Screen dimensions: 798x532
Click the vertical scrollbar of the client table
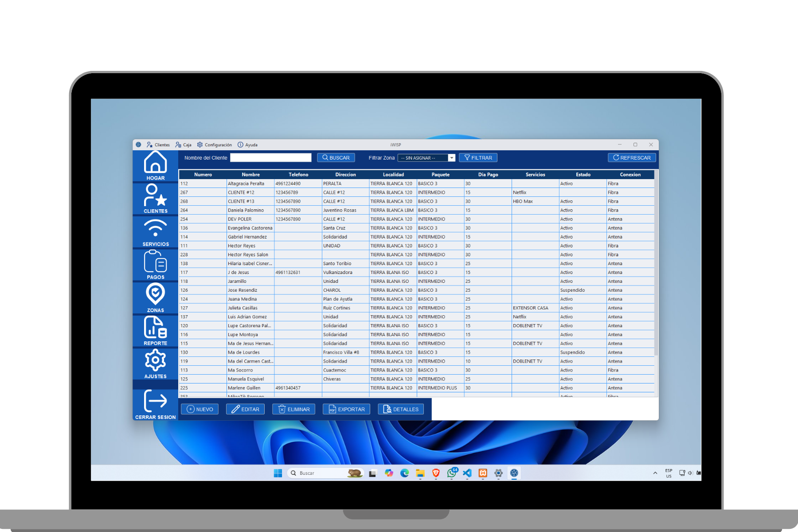click(x=656, y=266)
